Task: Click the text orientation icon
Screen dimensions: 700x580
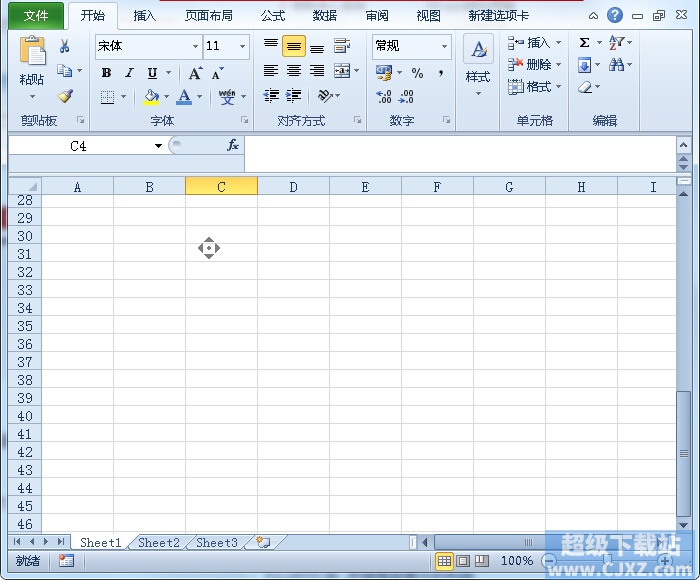Action: [325, 96]
